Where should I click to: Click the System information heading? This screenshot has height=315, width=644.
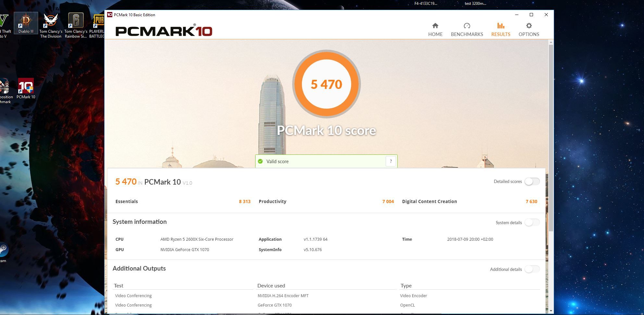[140, 222]
